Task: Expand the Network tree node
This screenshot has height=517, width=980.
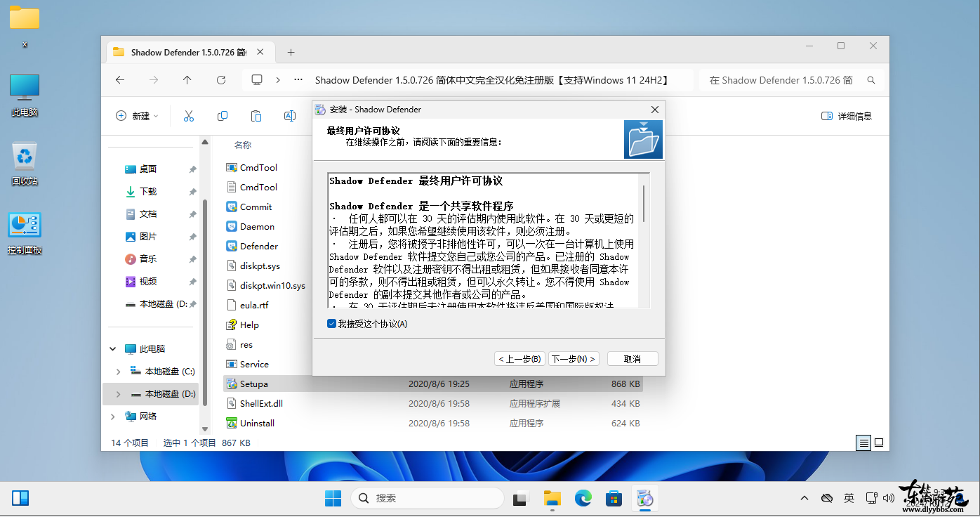Action: tap(113, 417)
